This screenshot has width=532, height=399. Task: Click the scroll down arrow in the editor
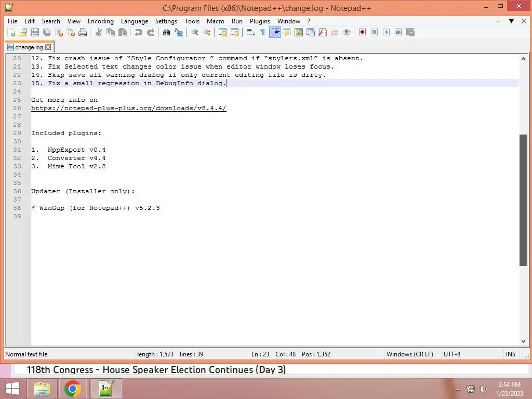click(x=523, y=341)
